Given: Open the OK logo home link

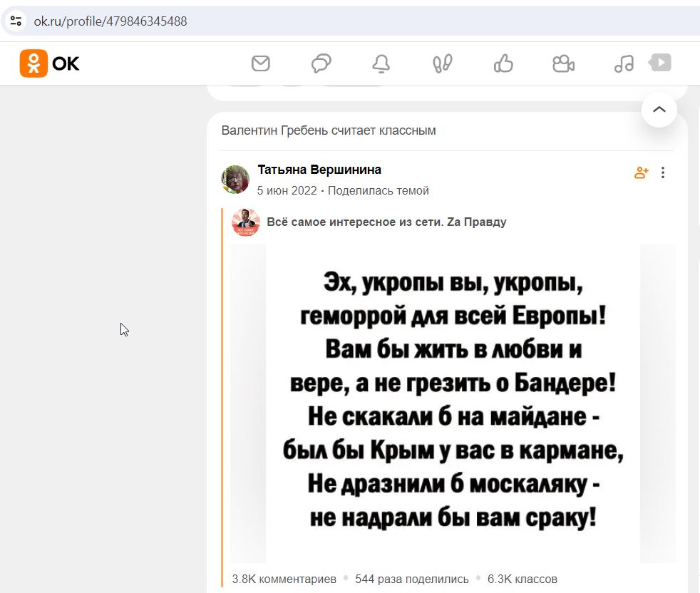Looking at the screenshot, I should [50, 63].
